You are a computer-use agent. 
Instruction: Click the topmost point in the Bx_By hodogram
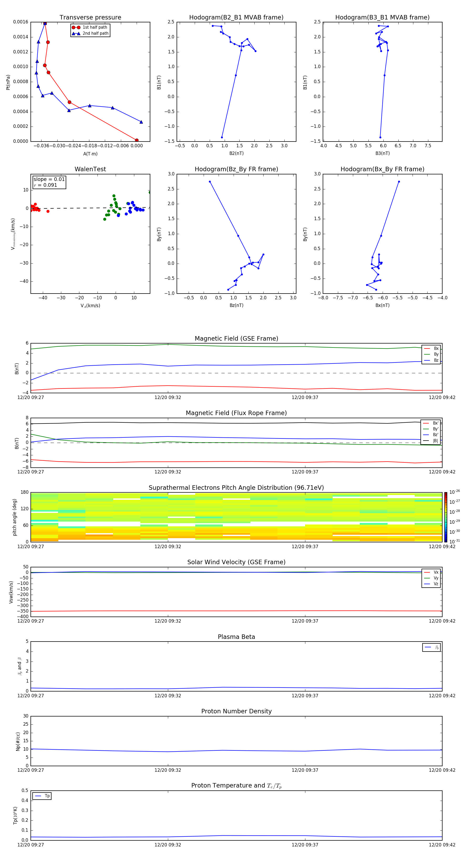click(399, 181)
